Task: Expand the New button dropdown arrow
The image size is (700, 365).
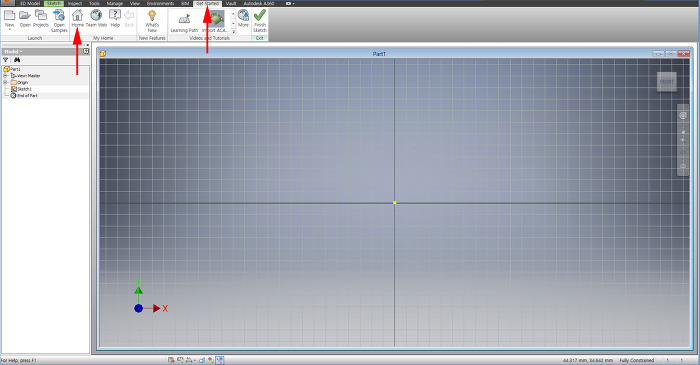Action: point(9,29)
